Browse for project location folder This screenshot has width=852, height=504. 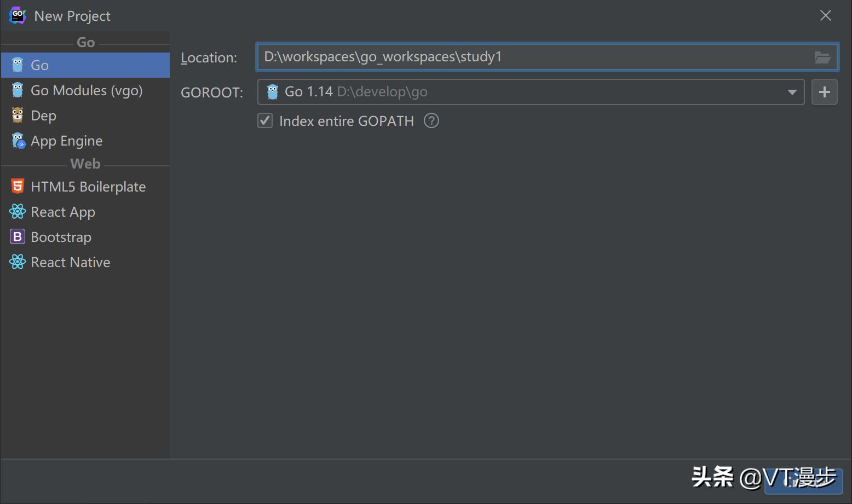(x=822, y=57)
